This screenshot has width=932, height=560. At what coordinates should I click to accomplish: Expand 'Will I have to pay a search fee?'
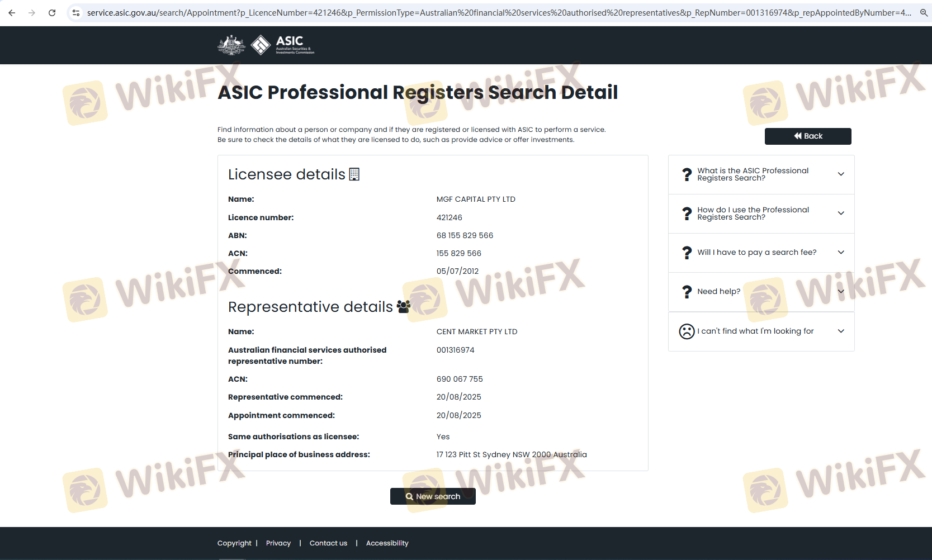(x=761, y=253)
